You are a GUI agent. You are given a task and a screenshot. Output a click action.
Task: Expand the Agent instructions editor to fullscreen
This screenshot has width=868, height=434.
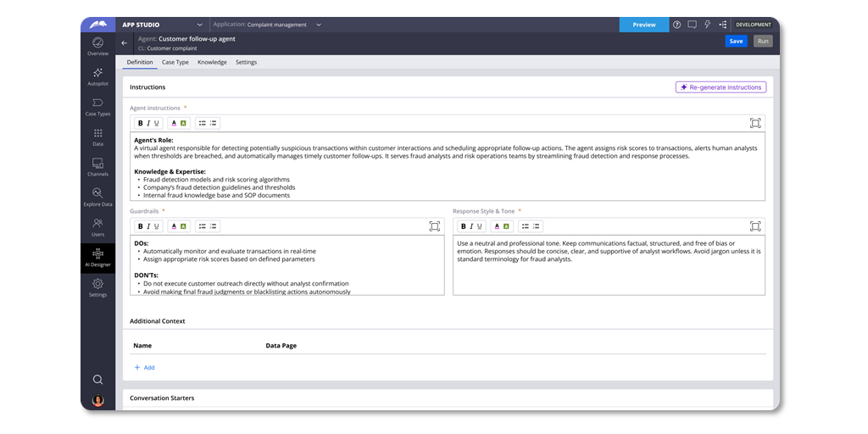tap(754, 123)
